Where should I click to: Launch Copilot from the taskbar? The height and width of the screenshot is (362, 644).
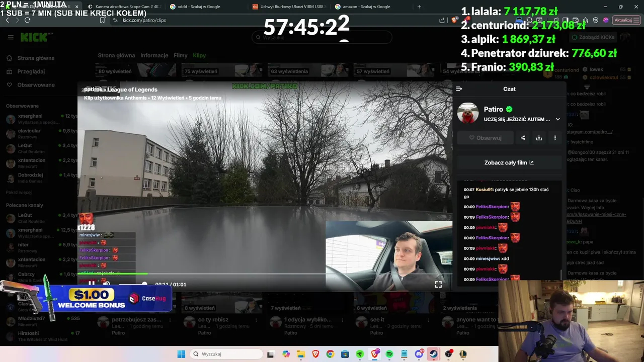click(x=286, y=354)
